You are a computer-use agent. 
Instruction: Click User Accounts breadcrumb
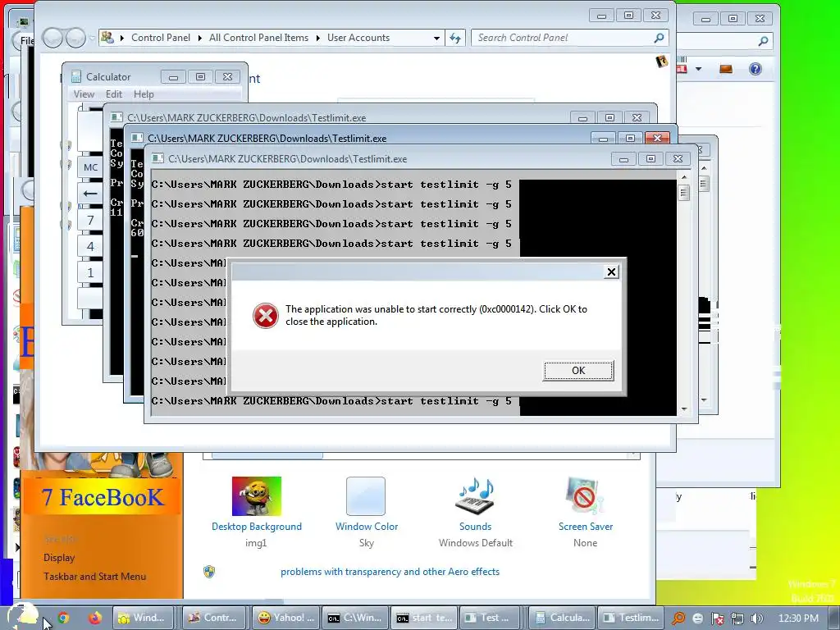click(358, 38)
